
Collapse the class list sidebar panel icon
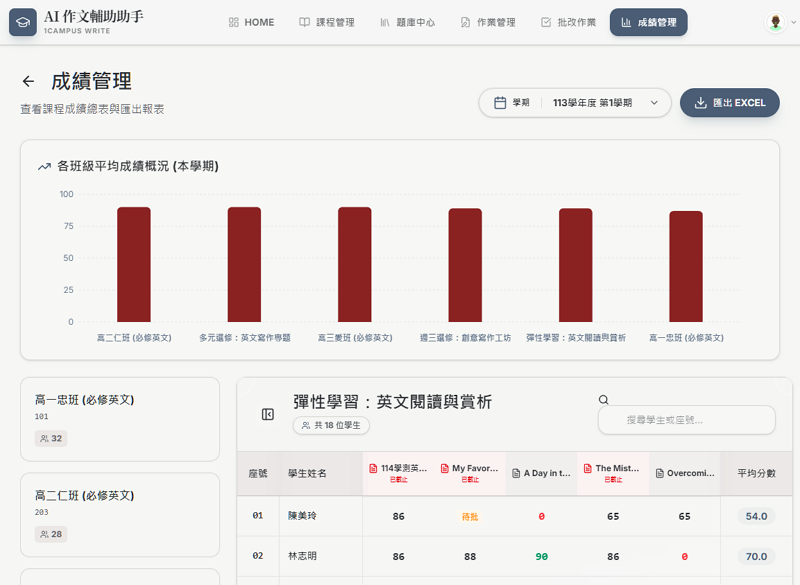(x=268, y=415)
